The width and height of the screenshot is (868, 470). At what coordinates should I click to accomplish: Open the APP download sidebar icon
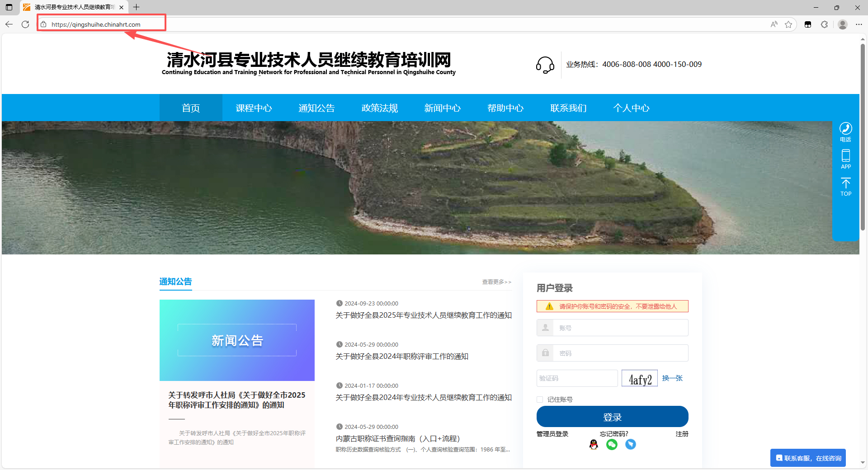click(845, 159)
